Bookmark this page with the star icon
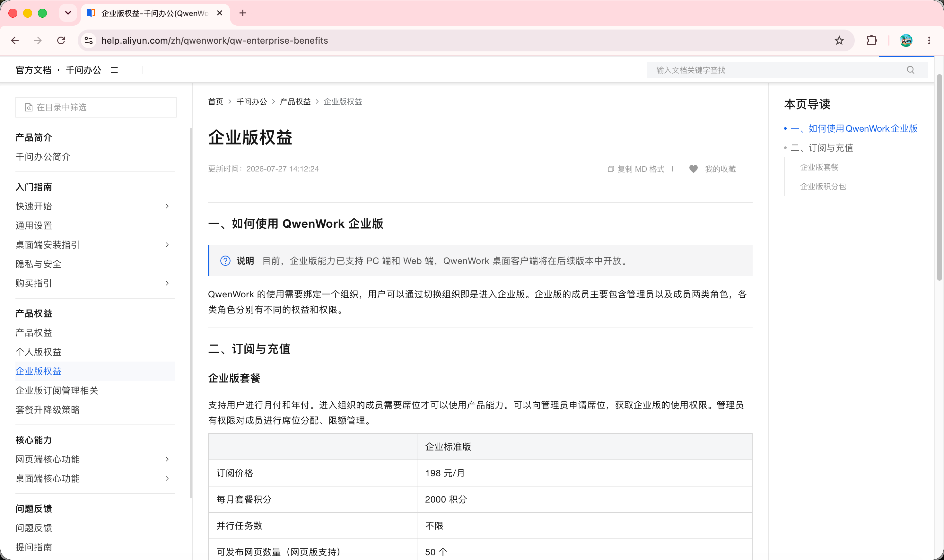This screenshot has width=944, height=560. pos(839,40)
